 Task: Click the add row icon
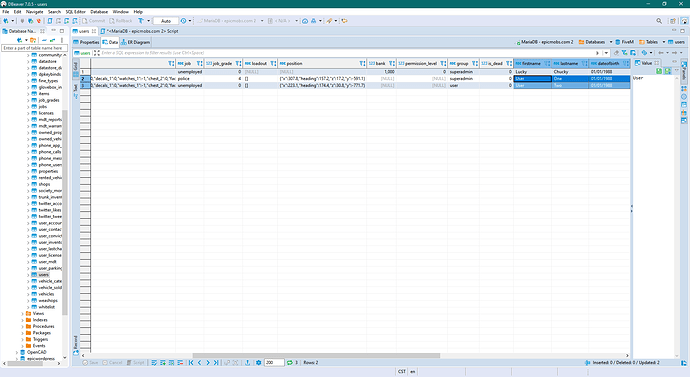point(163,362)
